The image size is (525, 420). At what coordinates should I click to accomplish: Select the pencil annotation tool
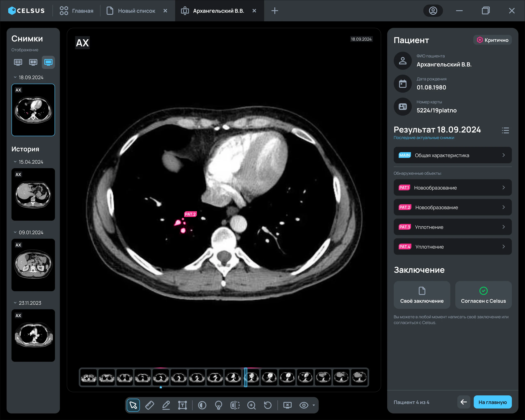[166, 405]
